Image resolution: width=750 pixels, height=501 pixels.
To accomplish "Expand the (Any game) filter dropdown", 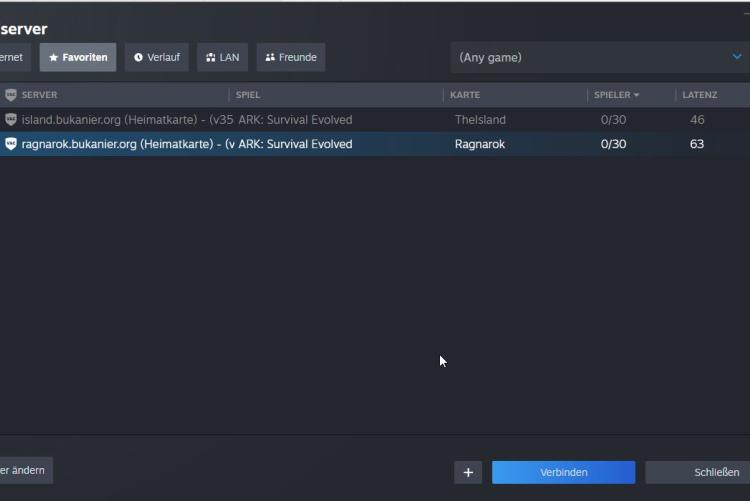I will click(600, 57).
